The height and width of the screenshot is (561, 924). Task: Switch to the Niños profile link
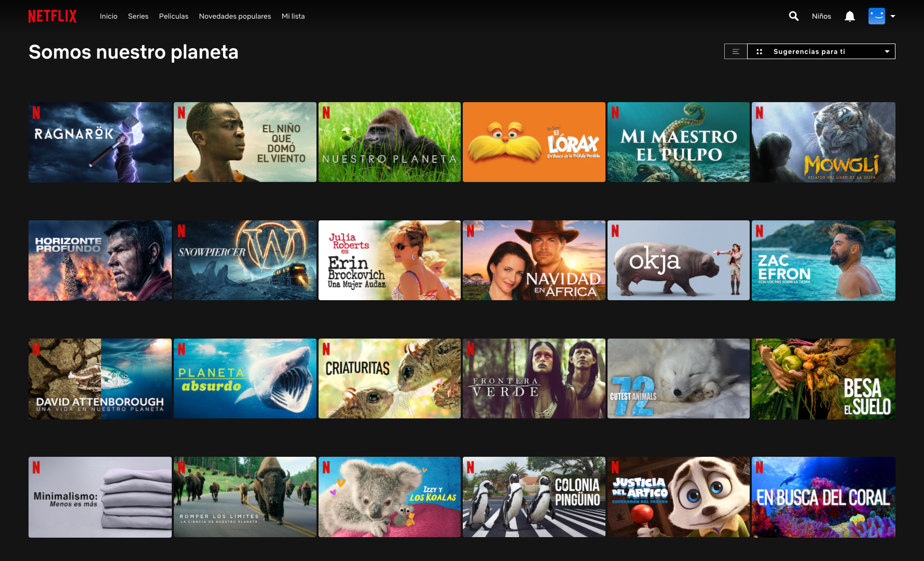click(x=821, y=16)
